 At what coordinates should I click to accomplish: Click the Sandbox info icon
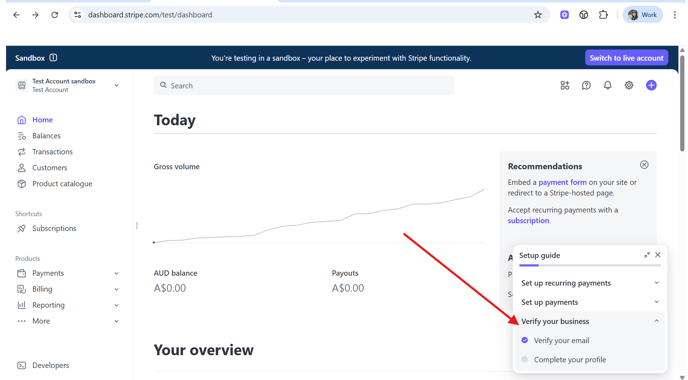pos(54,57)
